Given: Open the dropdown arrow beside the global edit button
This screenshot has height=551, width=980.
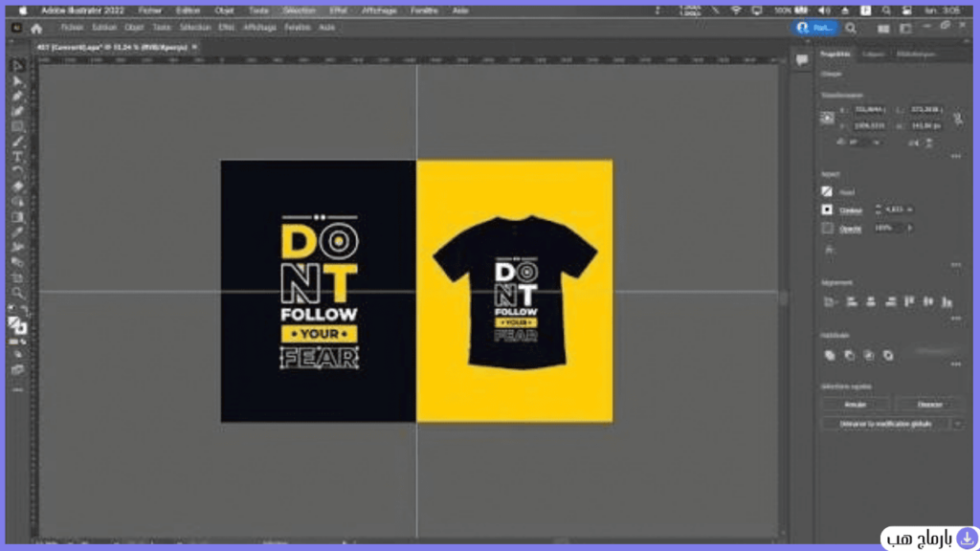Looking at the screenshot, I should 957,424.
